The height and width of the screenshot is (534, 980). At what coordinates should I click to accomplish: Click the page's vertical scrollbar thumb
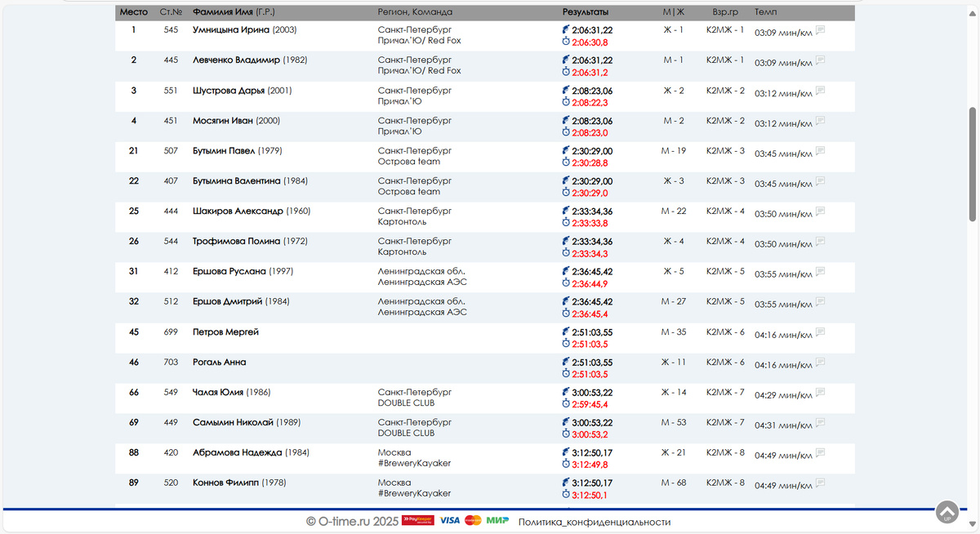coord(973,163)
